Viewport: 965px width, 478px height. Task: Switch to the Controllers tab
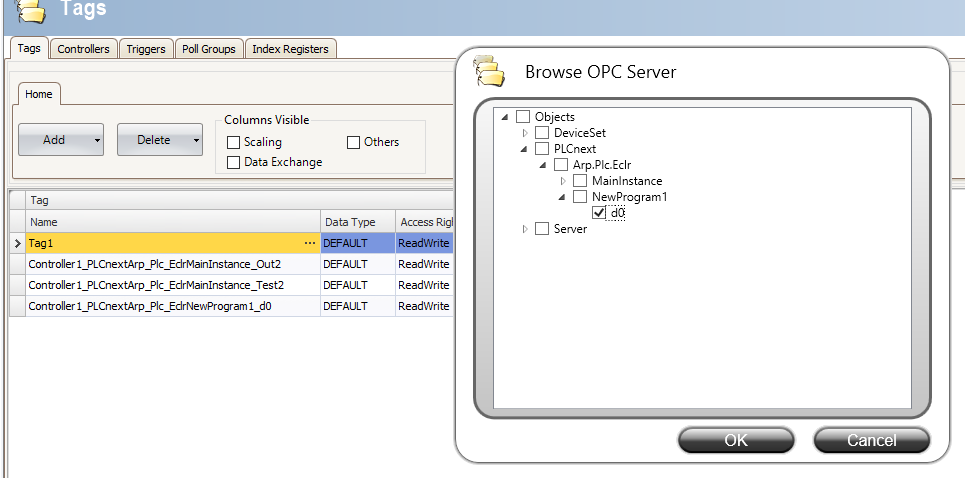pyautogui.click(x=83, y=48)
